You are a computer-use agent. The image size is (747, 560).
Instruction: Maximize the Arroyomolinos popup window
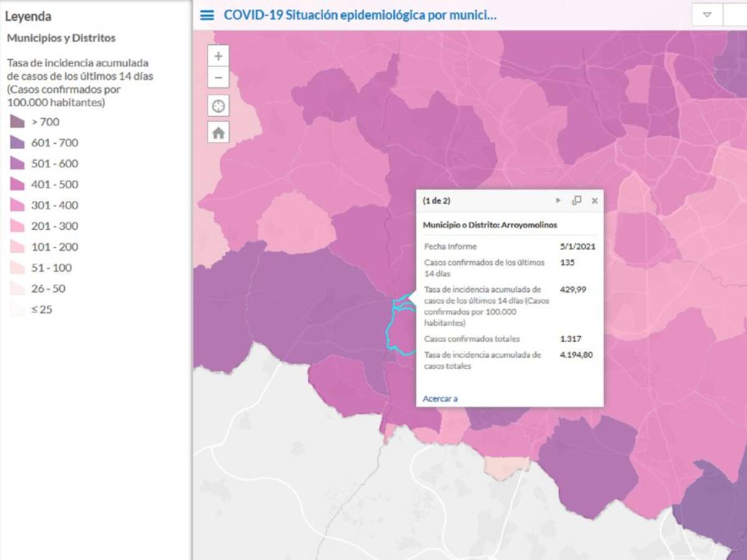coord(576,200)
